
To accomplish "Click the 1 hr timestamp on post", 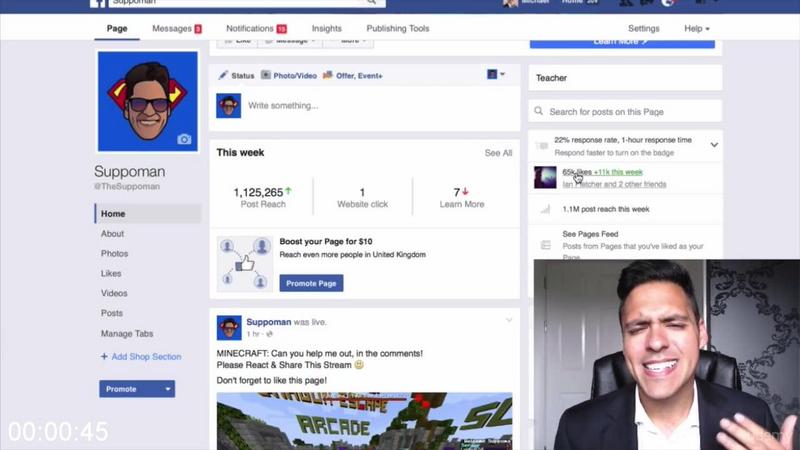I will tap(253, 334).
